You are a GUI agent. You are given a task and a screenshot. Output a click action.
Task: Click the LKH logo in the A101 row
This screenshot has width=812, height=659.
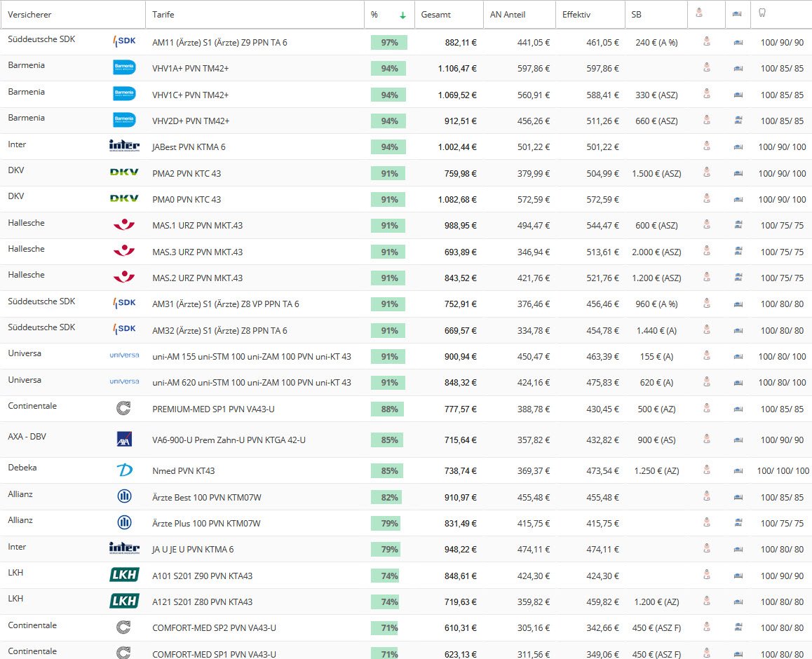pos(124,576)
